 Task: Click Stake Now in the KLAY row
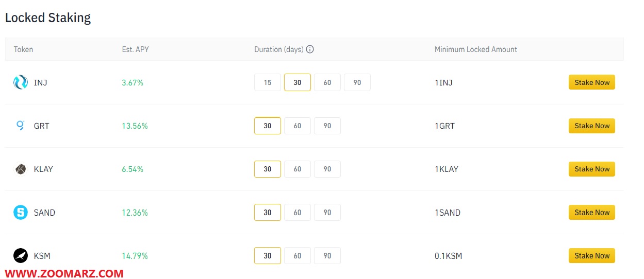click(x=592, y=169)
